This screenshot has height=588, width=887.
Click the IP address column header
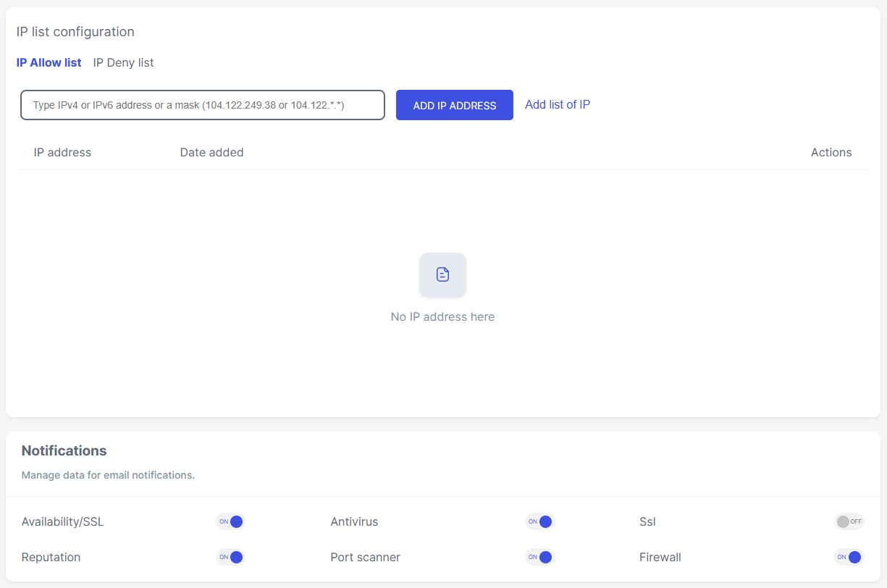tap(62, 153)
